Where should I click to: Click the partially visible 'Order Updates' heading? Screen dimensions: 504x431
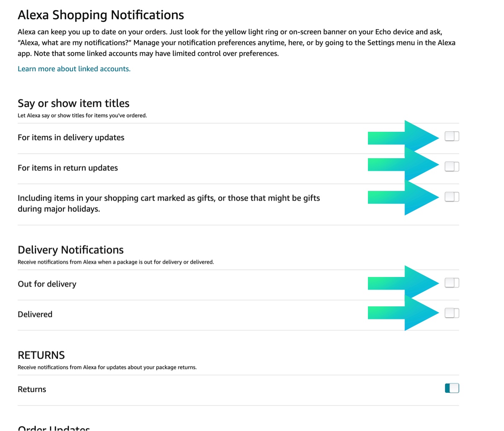(x=54, y=428)
